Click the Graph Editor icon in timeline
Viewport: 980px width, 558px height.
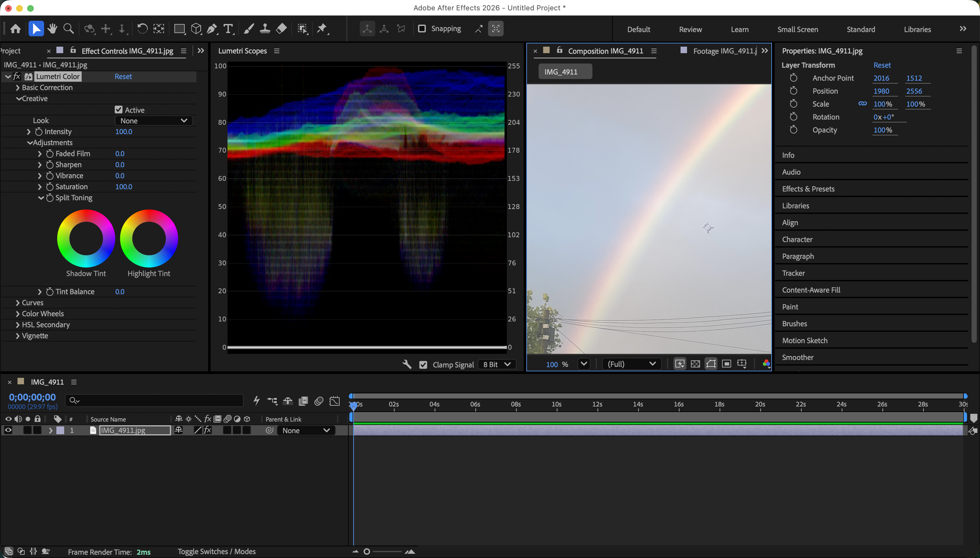coord(334,401)
